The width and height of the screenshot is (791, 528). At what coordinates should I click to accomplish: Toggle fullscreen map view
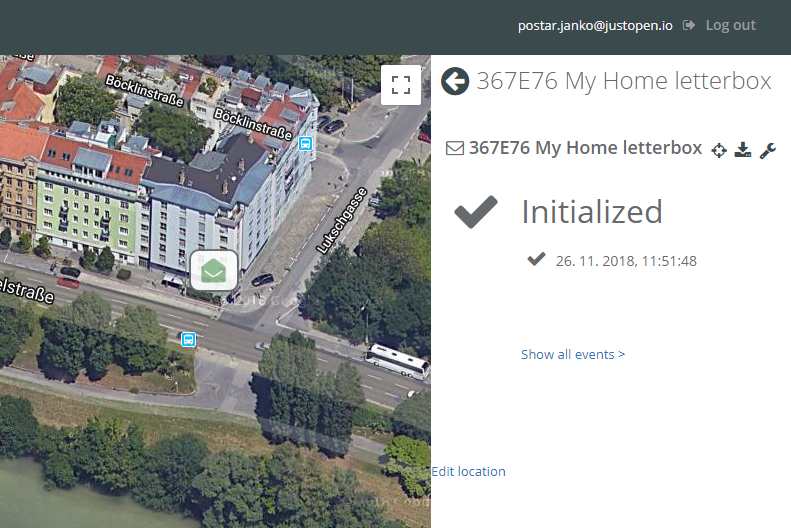pyautogui.click(x=401, y=85)
